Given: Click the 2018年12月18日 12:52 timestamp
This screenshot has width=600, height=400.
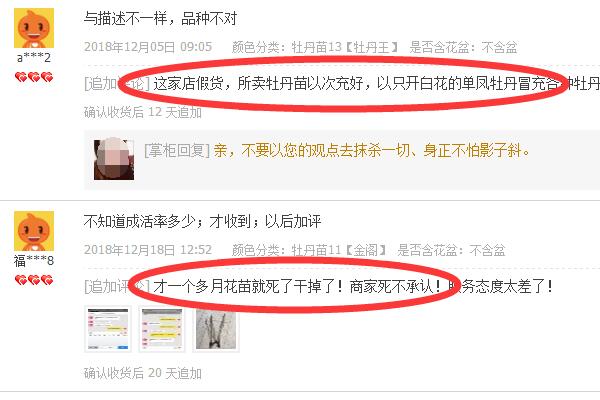Looking at the screenshot, I should click(148, 250).
